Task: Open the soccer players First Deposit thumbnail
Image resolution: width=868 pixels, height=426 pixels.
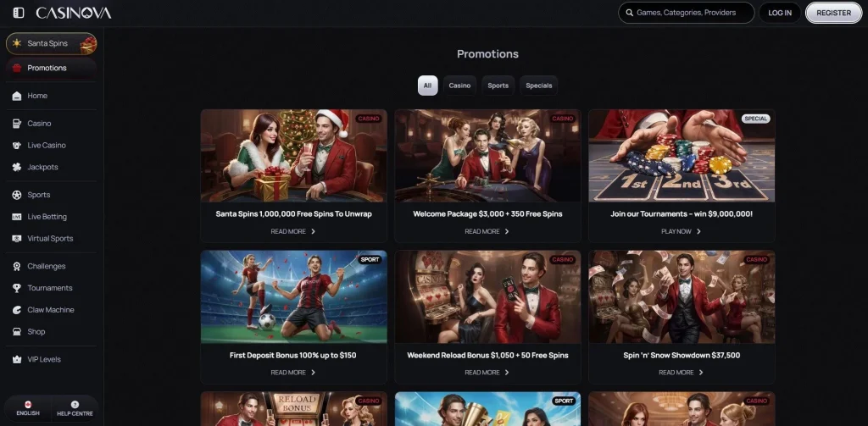Action: point(294,297)
